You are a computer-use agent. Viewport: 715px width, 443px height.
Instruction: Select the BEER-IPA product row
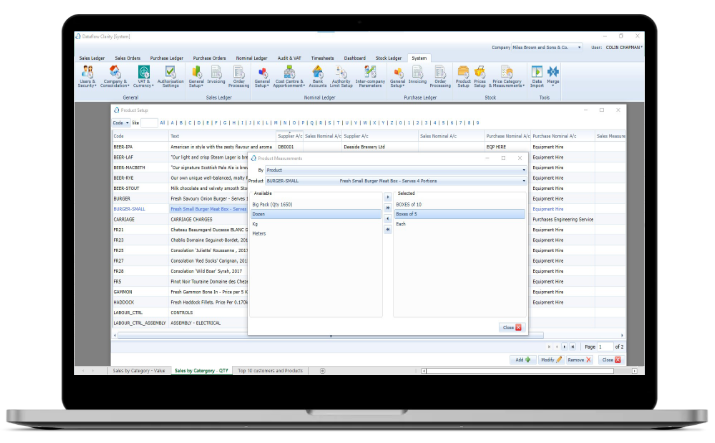[x=368, y=147]
